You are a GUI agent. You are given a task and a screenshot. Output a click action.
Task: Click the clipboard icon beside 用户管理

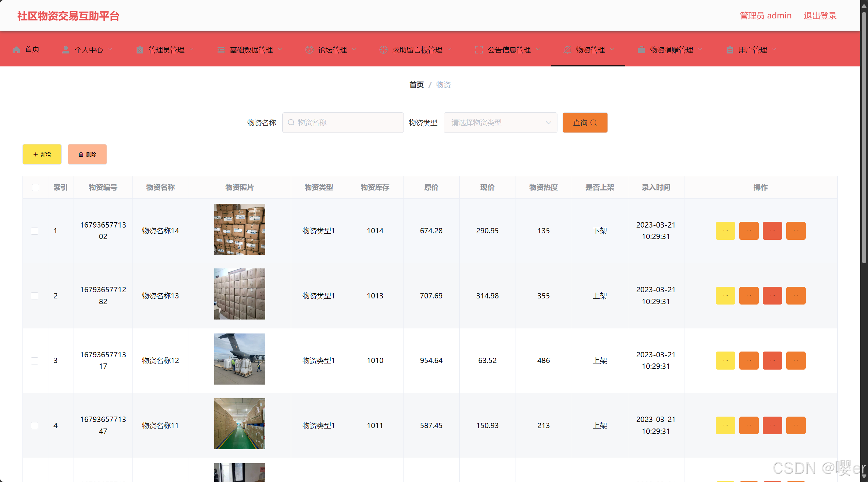729,50
